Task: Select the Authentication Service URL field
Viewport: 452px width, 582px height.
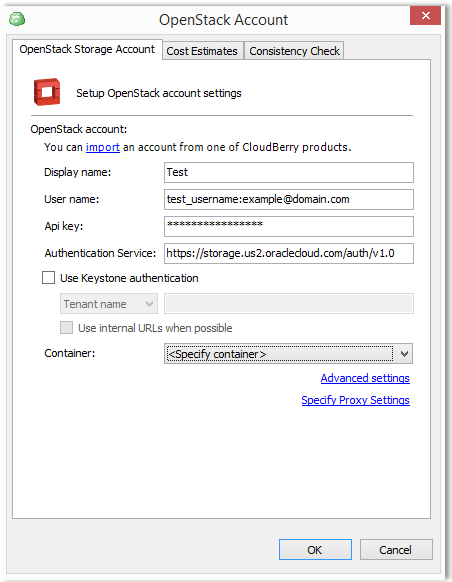Action: [x=289, y=254]
